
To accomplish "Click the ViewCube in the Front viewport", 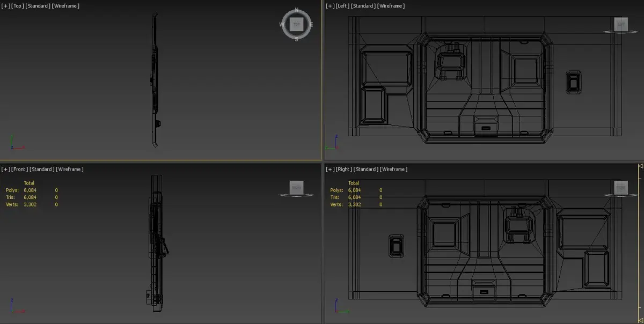I will click(x=296, y=188).
